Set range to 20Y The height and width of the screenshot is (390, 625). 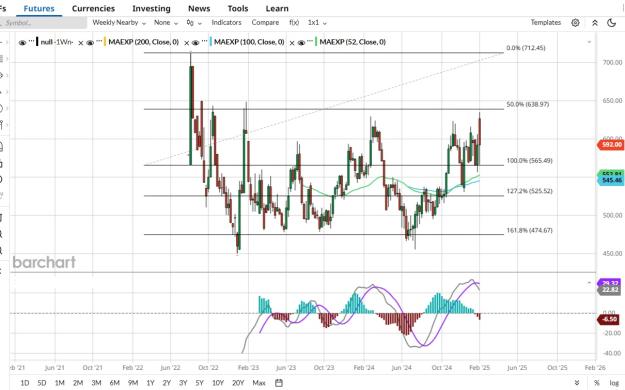(x=238, y=383)
